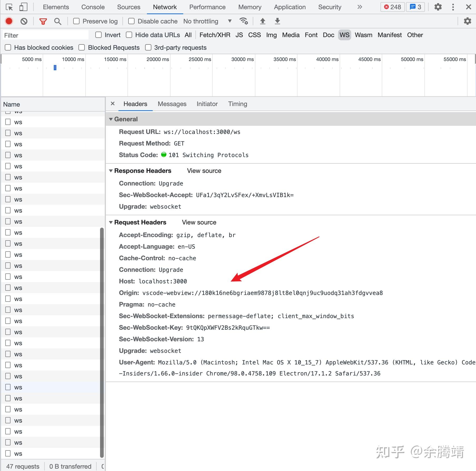Open the network filter funnel
476x471 pixels.
click(43, 21)
